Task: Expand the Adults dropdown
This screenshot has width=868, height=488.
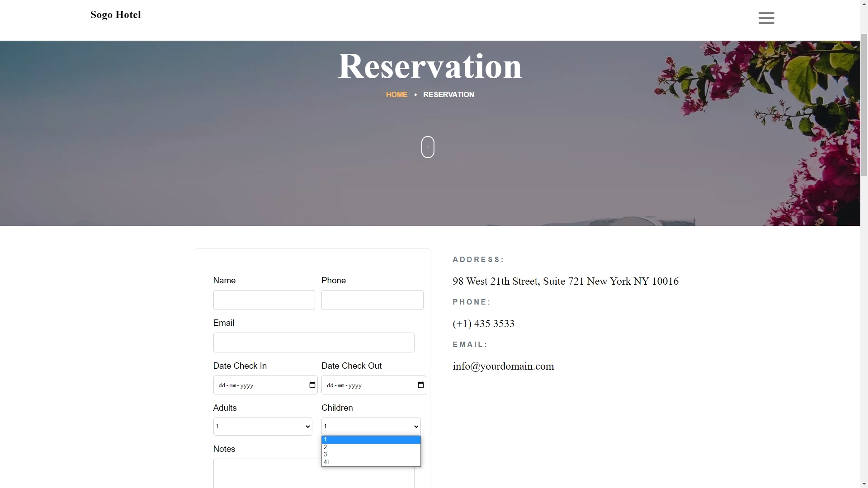Action: [262, 426]
